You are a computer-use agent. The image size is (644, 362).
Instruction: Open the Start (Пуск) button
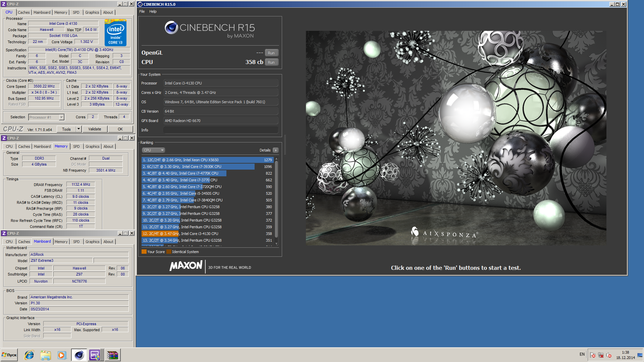(9, 355)
